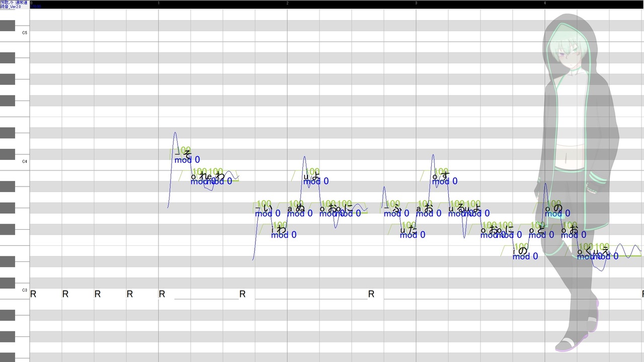
Task: Click the C5 piano key label
Action: pyautogui.click(x=24, y=33)
